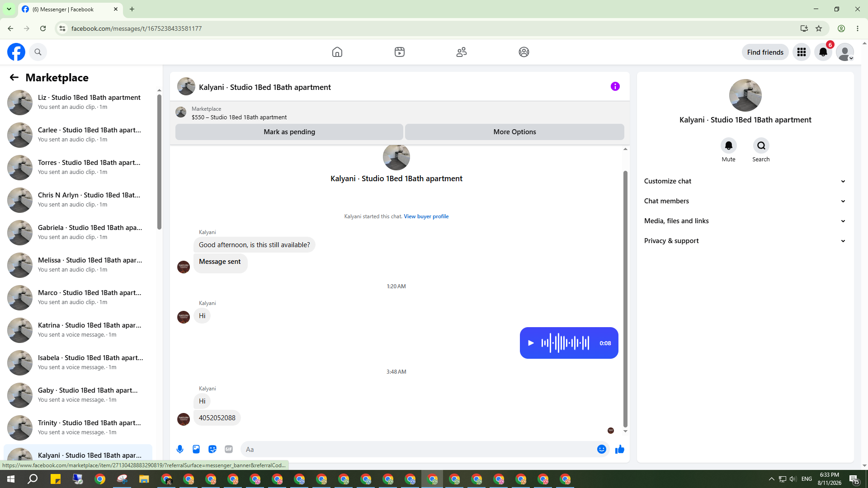Open the Reels video icon
Viewport: 868px width, 488px height.
[400, 52]
